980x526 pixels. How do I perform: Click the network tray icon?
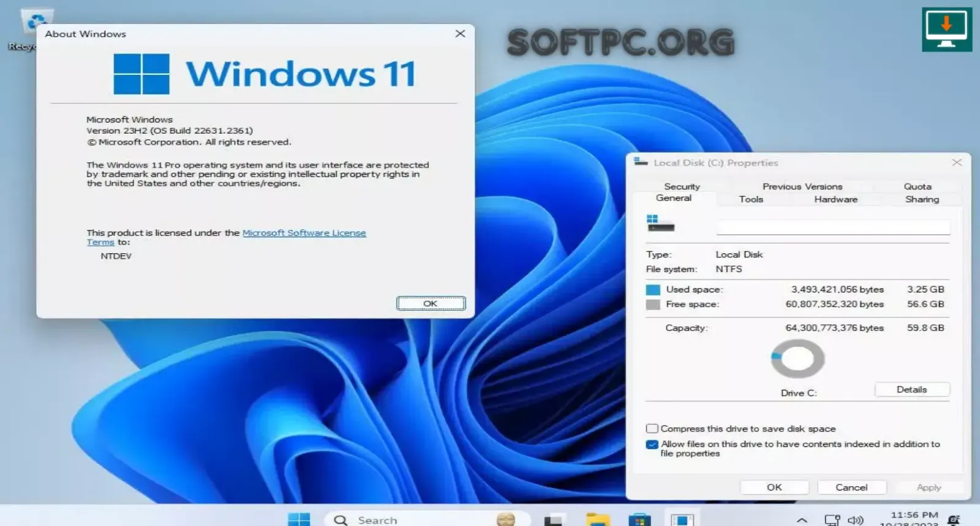tap(832, 520)
